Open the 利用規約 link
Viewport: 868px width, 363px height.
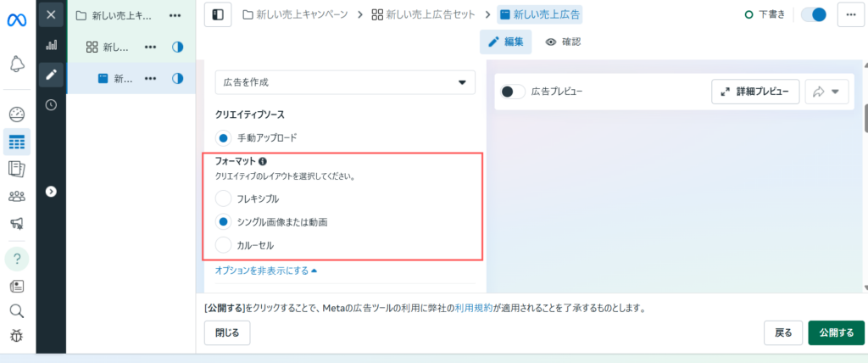click(x=470, y=308)
